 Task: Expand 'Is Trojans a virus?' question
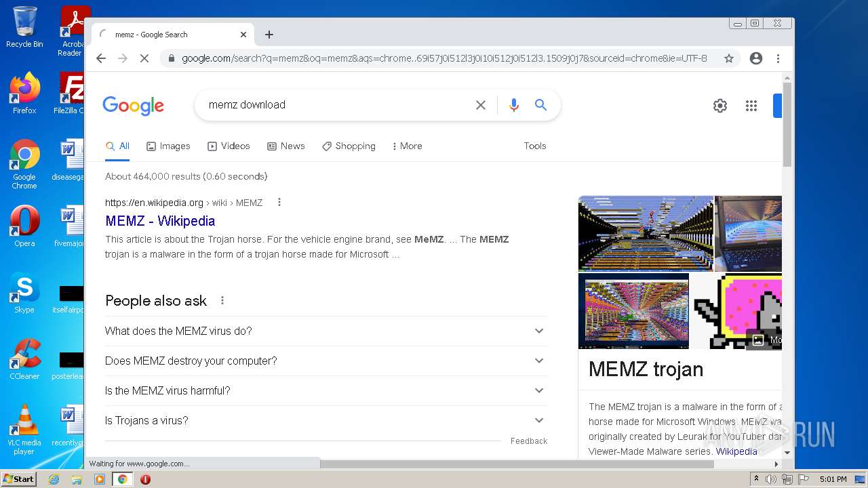click(326, 420)
